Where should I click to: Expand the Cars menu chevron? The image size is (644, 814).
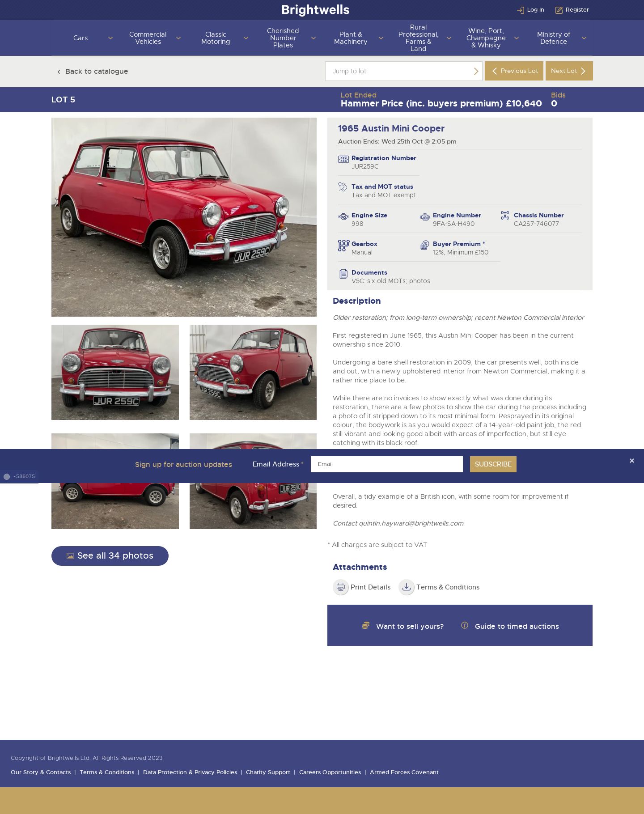(x=110, y=38)
